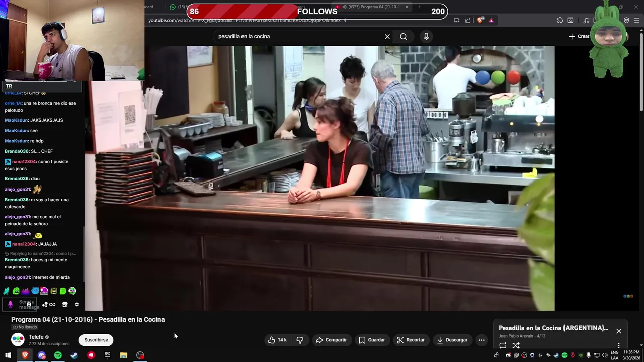Open Brave browser from the taskbar
This screenshot has height=362, width=644.
tap(25, 355)
